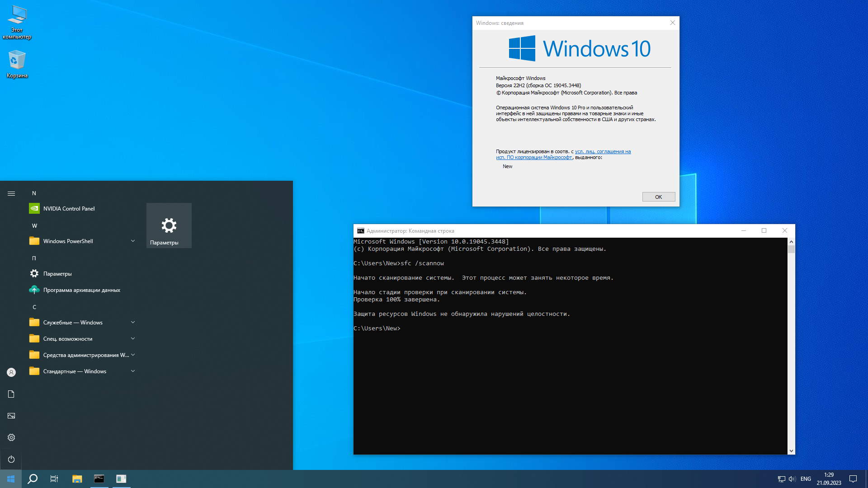Open the license agreement link in winver
Screen dimensions: 868x488
tap(602, 152)
